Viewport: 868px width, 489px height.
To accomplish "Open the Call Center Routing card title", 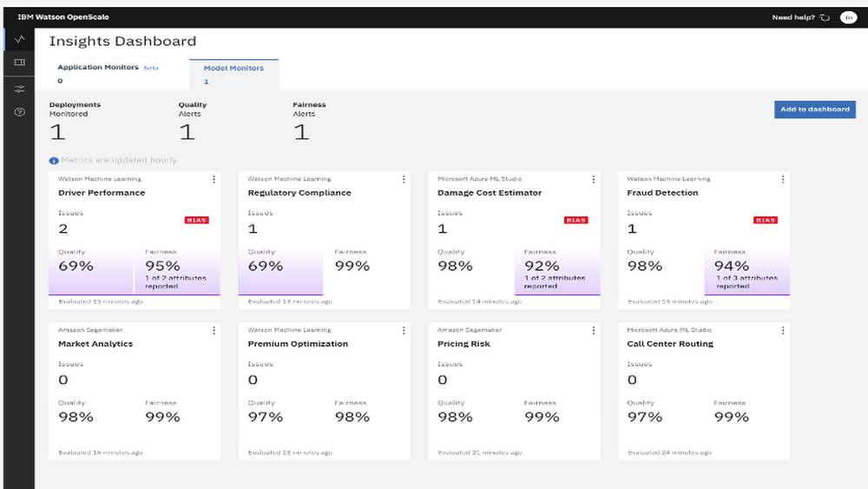I will [x=670, y=344].
